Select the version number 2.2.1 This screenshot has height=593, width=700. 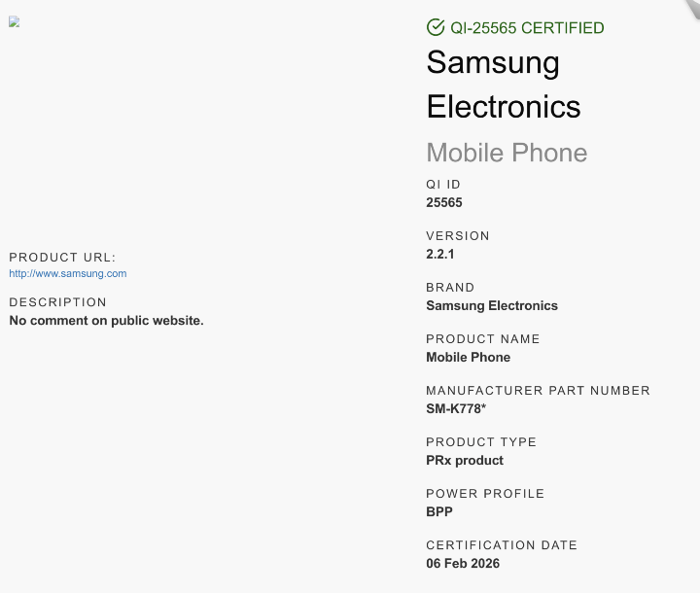click(440, 255)
